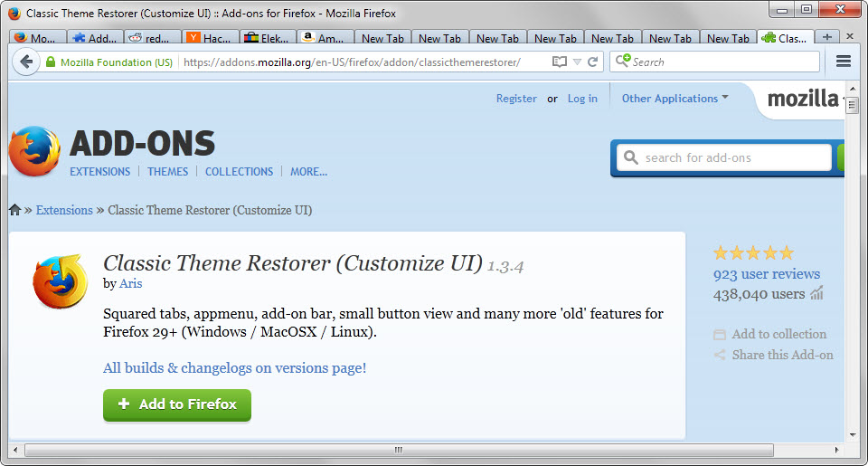Click the vertical scrollbar down arrow
Screen dimensions: 868x466
(x=852, y=435)
